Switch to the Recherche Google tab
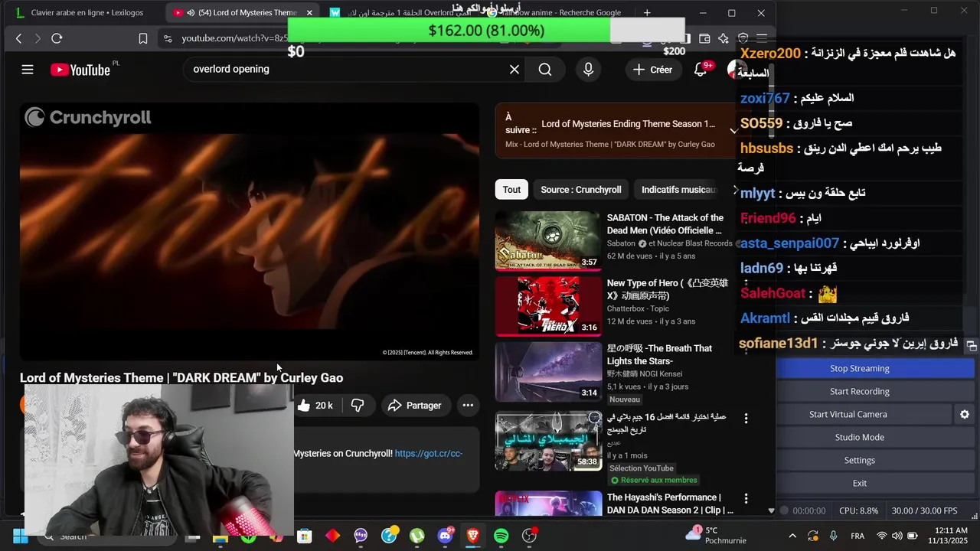 (559, 13)
